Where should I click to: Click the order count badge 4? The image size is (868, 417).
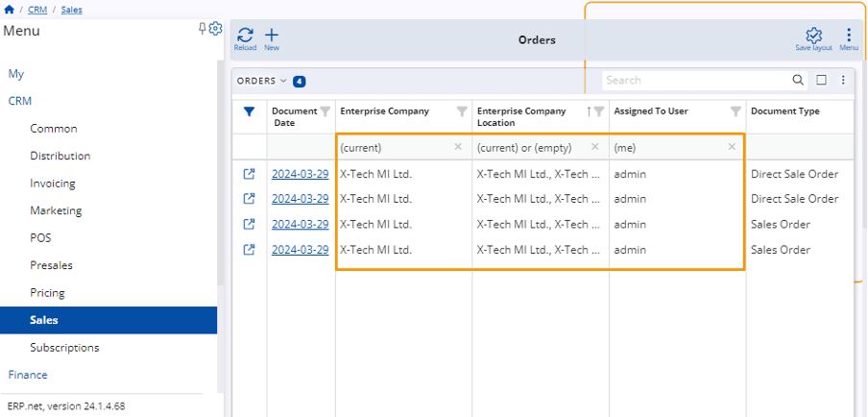point(300,82)
